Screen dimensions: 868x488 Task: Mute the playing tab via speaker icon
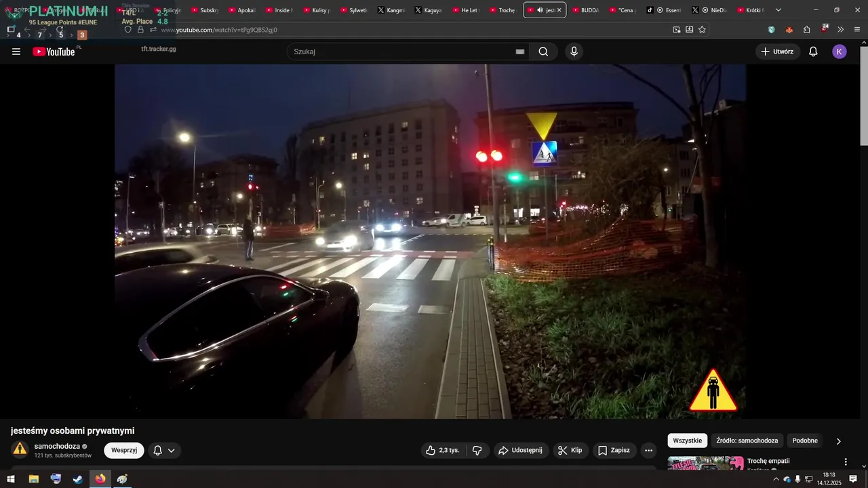540,10
